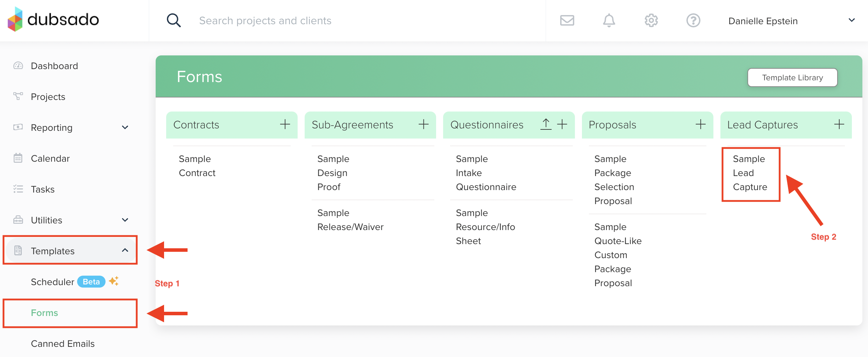868x357 pixels.
Task: Add a new Questionnaire template
Action: point(562,124)
